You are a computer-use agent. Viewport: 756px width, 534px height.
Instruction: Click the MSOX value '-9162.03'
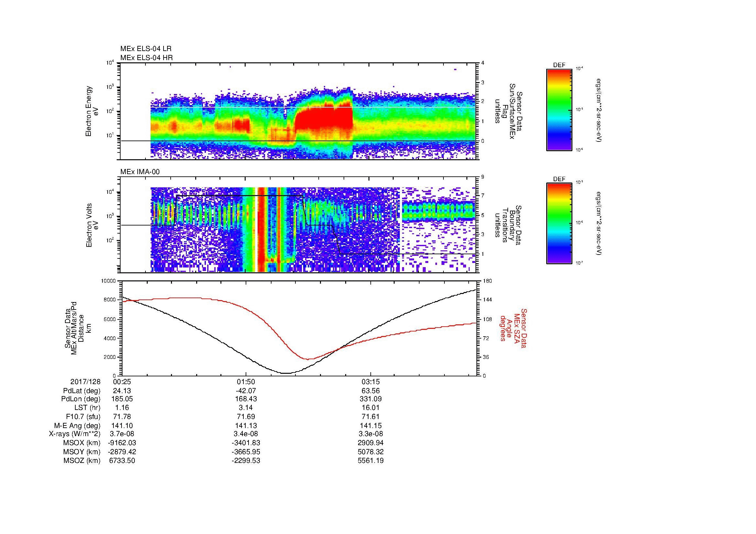tap(122, 443)
